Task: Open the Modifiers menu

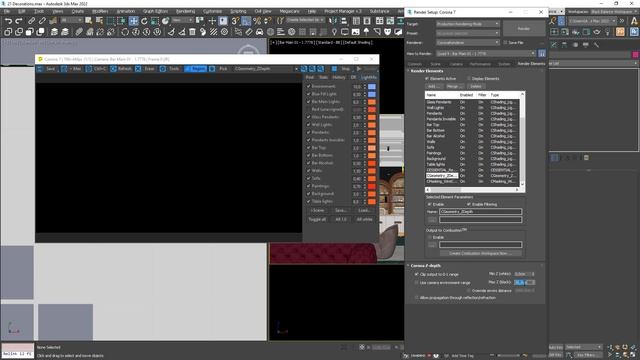Action: (100, 11)
